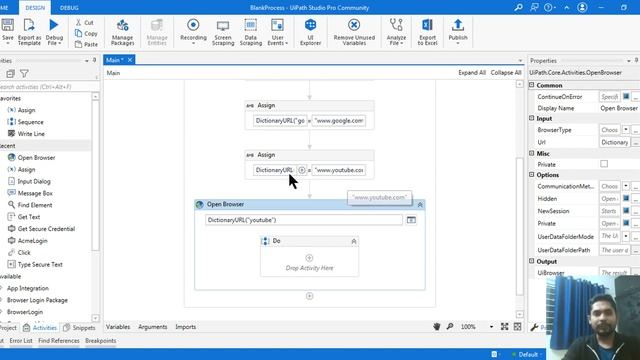Cut the selected activity
This screenshot has height=360, width=640.
click(x=84, y=23)
